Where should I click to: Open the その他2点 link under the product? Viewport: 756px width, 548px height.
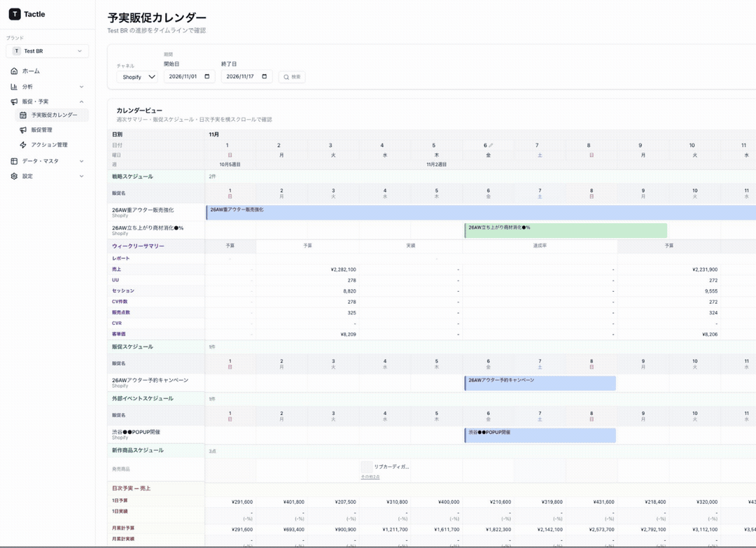pyautogui.click(x=370, y=477)
